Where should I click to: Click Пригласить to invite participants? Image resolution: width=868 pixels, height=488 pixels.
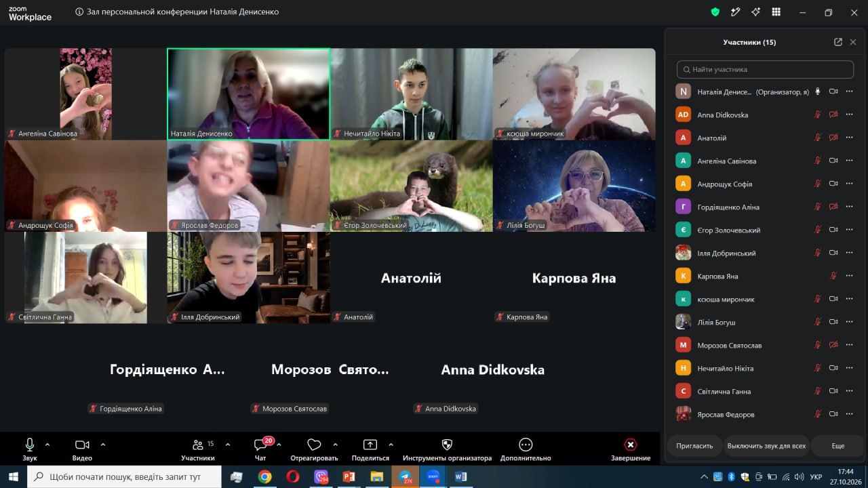click(694, 446)
